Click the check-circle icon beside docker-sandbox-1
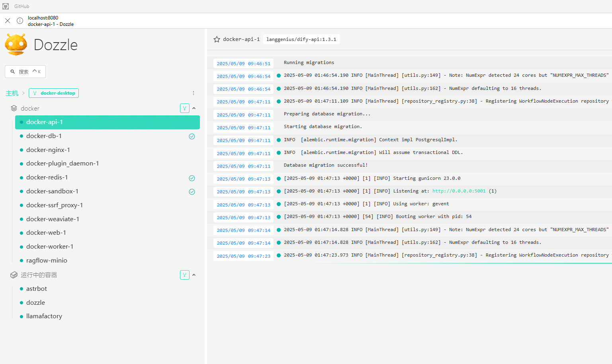Screen dimensions: 612x364 192,192
